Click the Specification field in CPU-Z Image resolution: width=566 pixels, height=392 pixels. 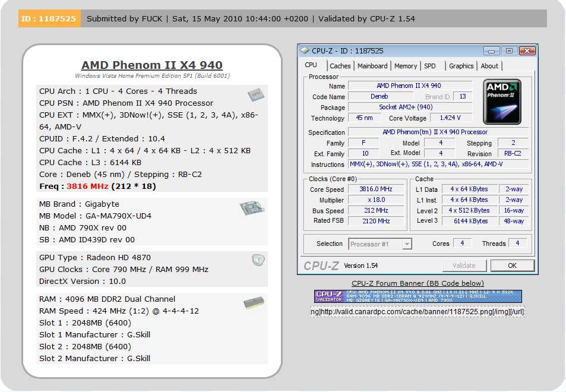(x=438, y=132)
